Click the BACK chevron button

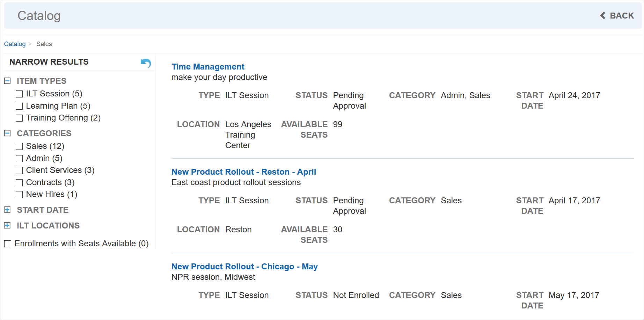click(617, 16)
